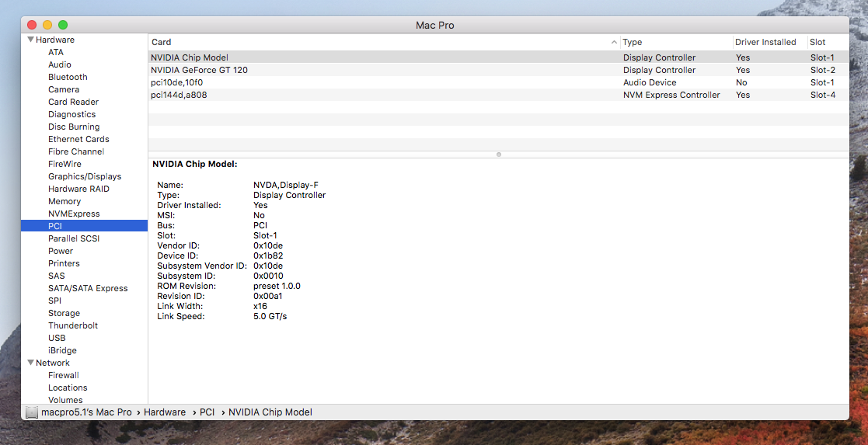Select NVMExpress in the sidebar

(74, 214)
